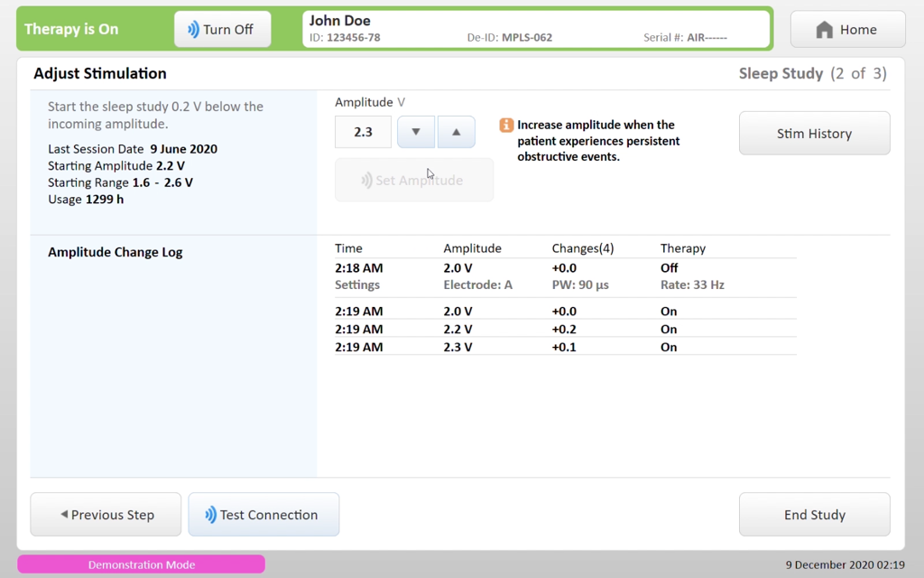Click the +0.1 change value
This screenshot has width=924, height=578.
[x=564, y=347]
